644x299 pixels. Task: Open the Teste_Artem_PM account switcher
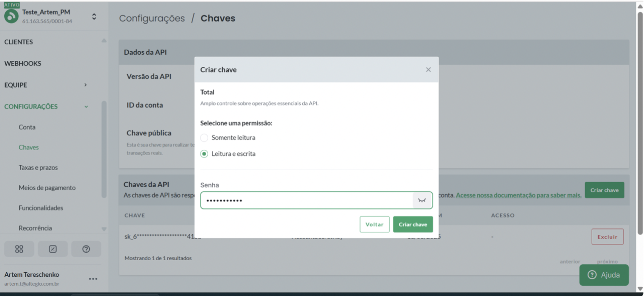click(x=94, y=17)
